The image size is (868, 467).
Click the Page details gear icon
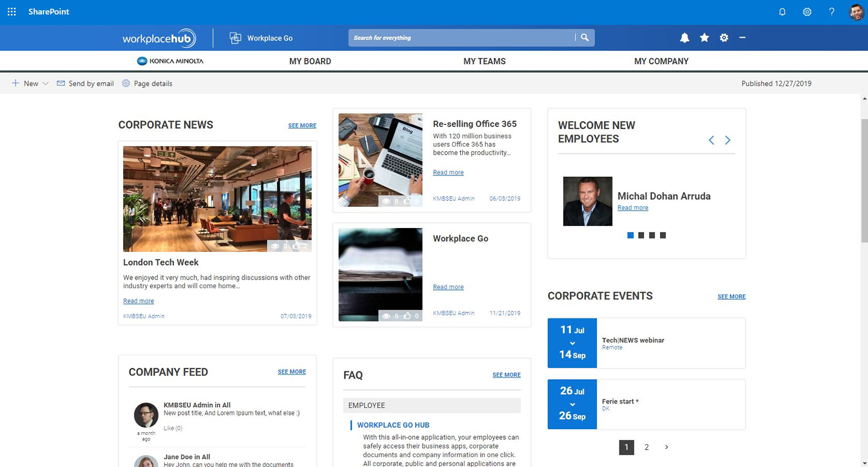pos(126,83)
